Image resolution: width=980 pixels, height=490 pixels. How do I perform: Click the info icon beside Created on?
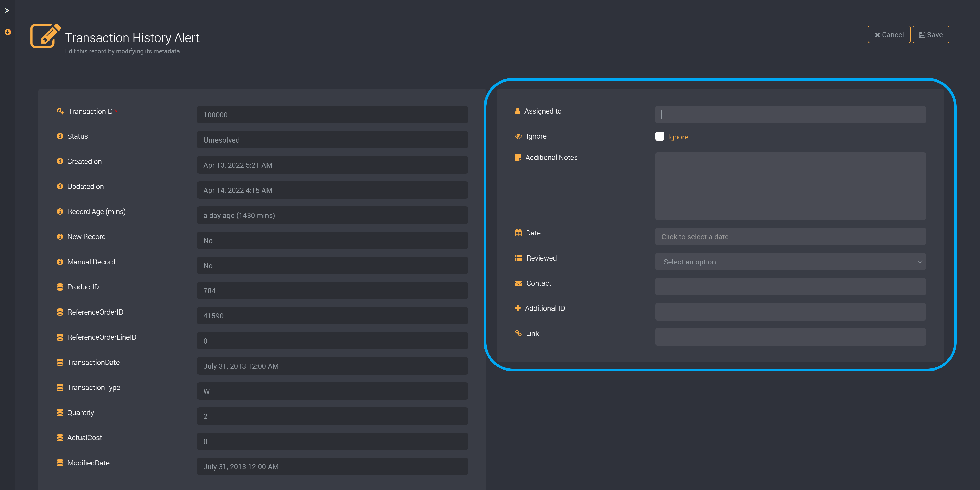coord(60,161)
